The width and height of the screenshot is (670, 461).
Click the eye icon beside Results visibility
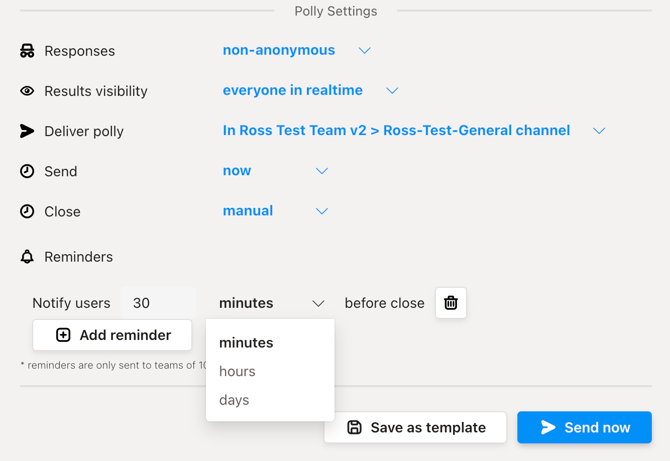[x=27, y=91]
